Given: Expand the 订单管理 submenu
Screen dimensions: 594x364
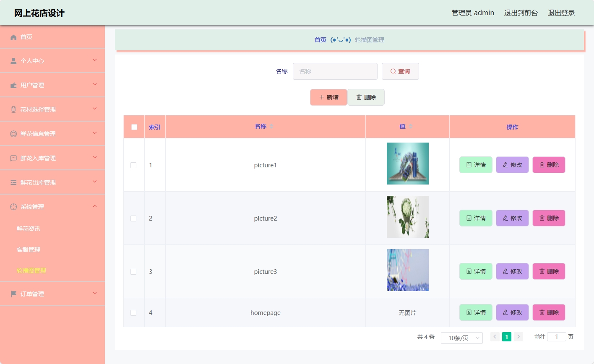Looking at the screenshot, I should click(x=95, y=294).
